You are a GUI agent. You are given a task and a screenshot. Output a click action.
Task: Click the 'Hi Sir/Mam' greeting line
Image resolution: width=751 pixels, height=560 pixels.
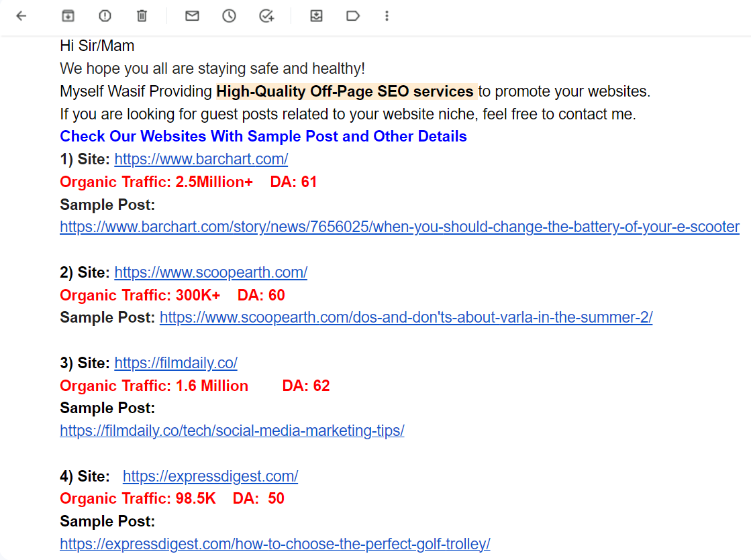(x=97, y=46)
